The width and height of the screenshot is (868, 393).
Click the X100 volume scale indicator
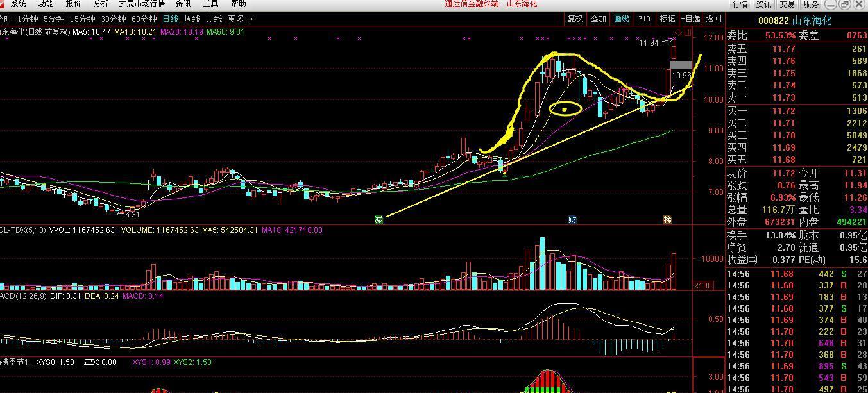tap(704, 285)
